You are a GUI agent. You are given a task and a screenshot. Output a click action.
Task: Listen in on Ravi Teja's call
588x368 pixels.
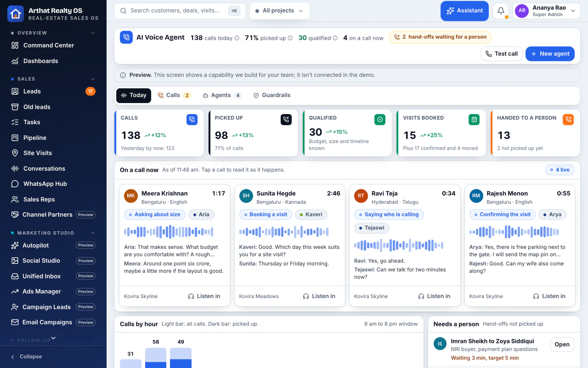pos(434,296)
